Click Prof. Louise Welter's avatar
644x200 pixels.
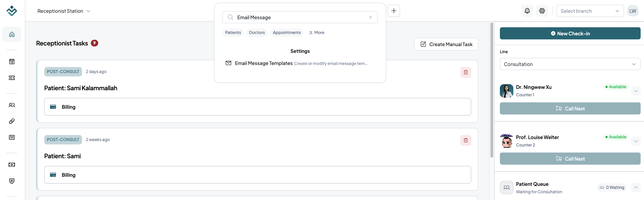click(507, 141)
